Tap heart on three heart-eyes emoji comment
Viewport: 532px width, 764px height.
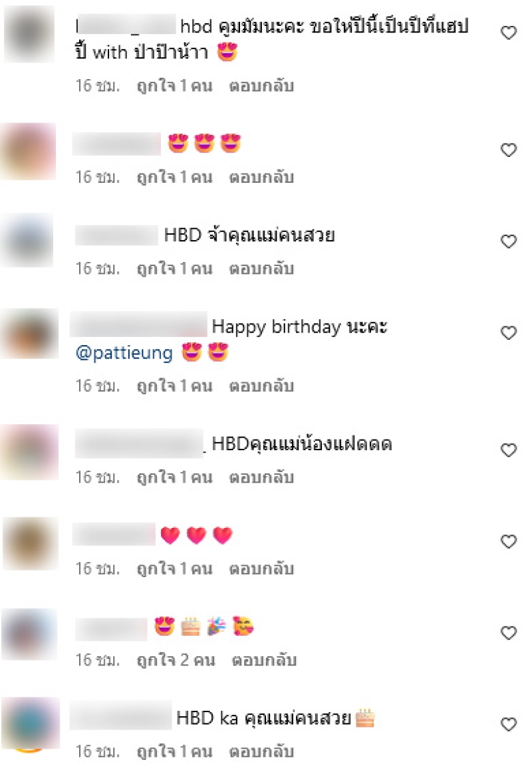(x=509, y=150)
